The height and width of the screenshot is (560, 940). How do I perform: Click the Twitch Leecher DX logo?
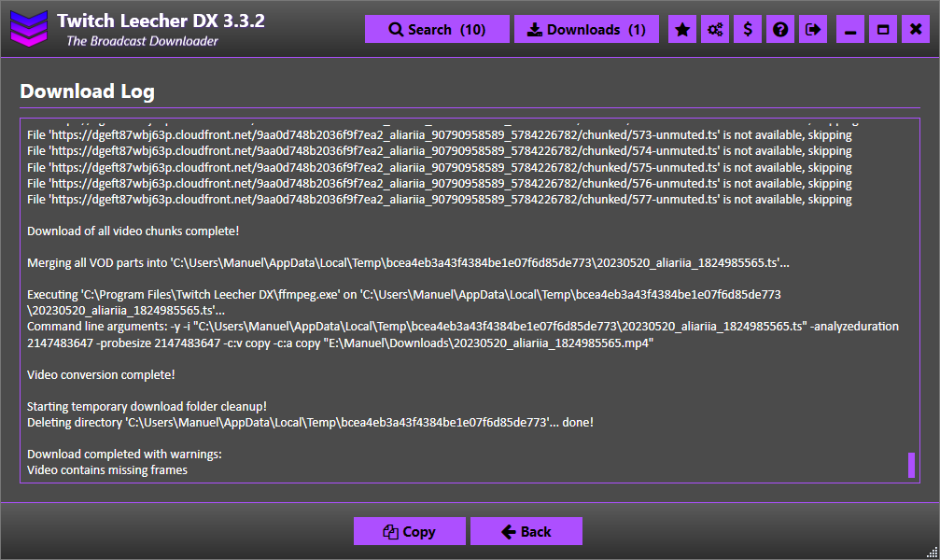[29, 28]
